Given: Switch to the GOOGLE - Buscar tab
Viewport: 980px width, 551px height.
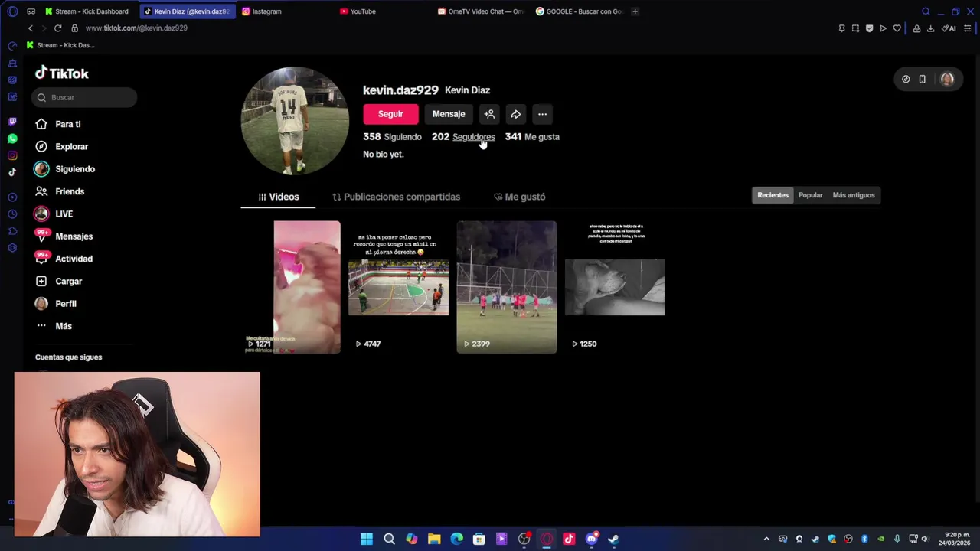Looking at the screenshot, I should (580, 11).
